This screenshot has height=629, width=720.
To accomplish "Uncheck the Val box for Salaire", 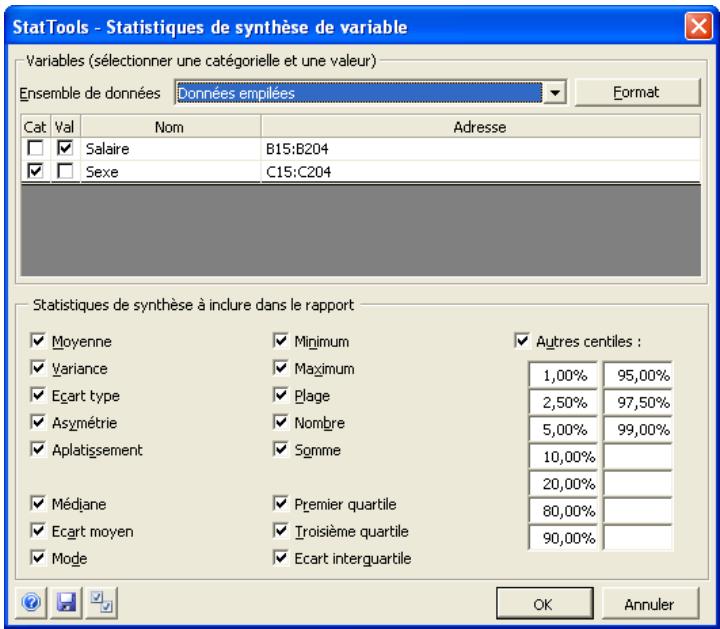I will (x=65, y=148).
